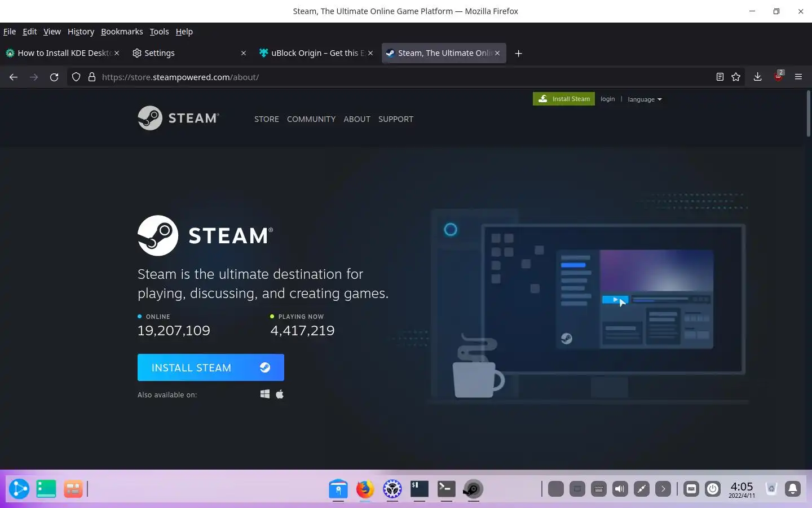Expand the tray with the arrow
The width and height of the screenshot is (812, 508).
(663, 489)
